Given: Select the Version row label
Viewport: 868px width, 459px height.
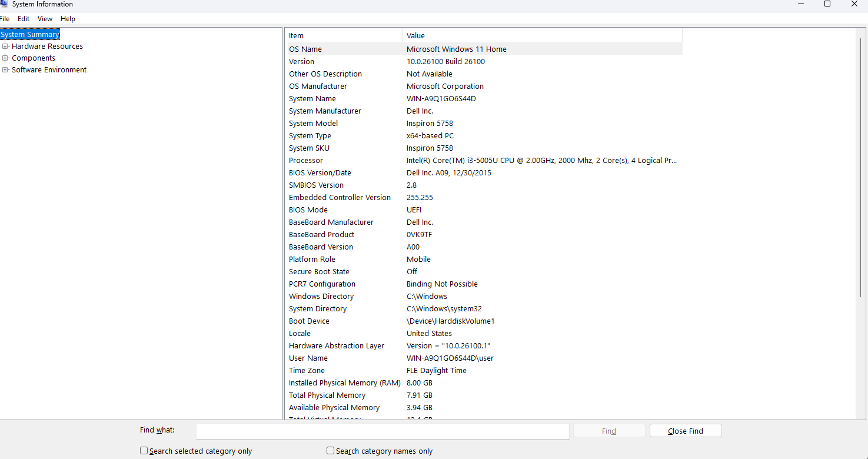Looking at the screenshot, I should click(x=301, y=62).
